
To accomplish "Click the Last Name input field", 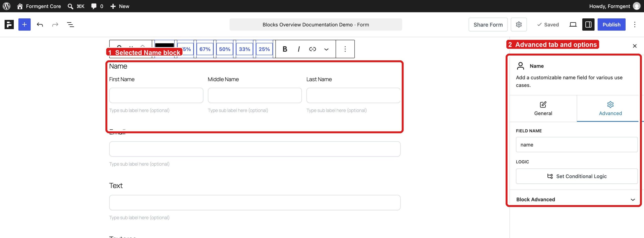I will coord(353,95).
